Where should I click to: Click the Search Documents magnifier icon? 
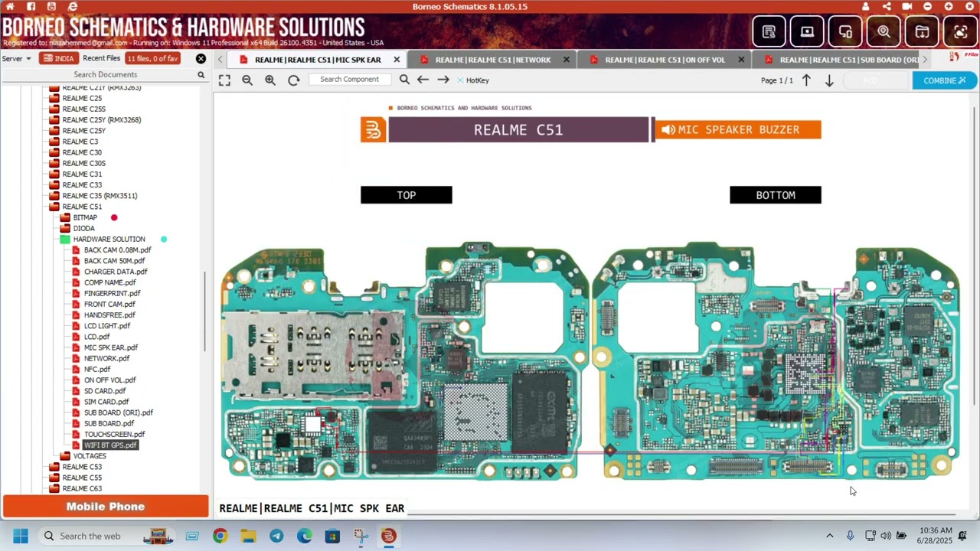point(201,74)
